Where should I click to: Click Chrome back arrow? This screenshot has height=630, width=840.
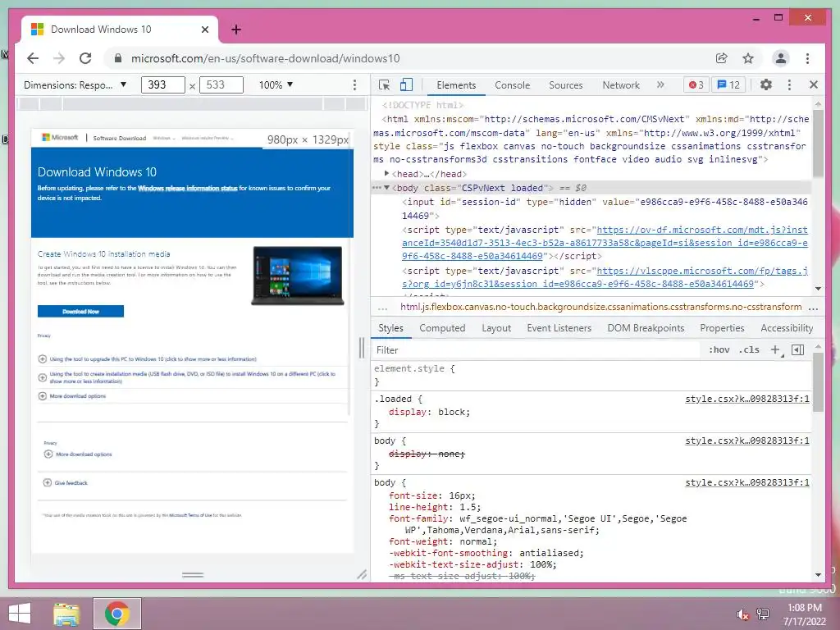33,58
